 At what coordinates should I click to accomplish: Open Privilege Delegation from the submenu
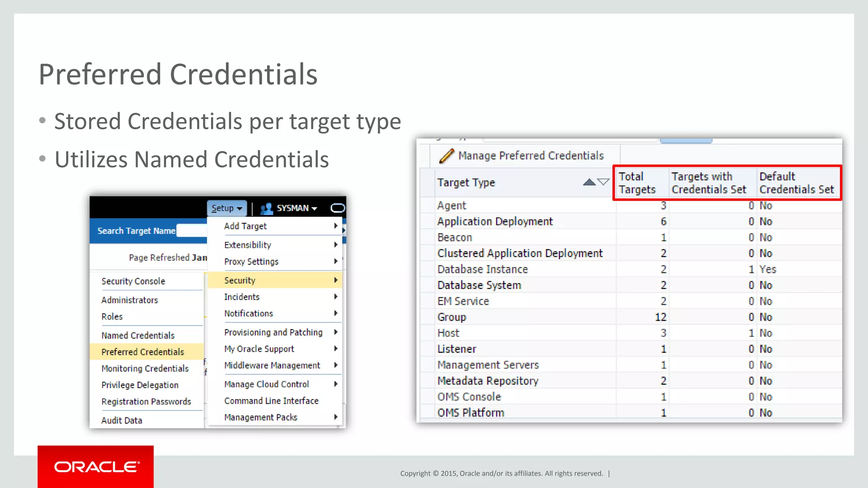click(x=147, y=385)
